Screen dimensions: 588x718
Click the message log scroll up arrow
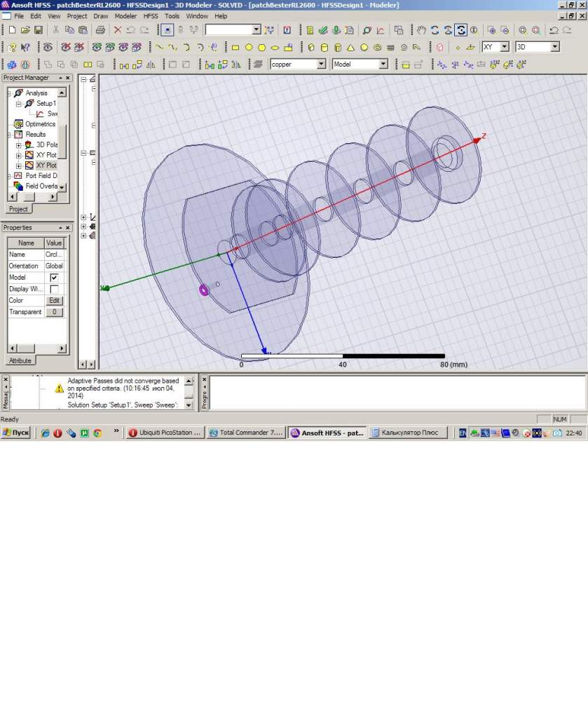189,381
